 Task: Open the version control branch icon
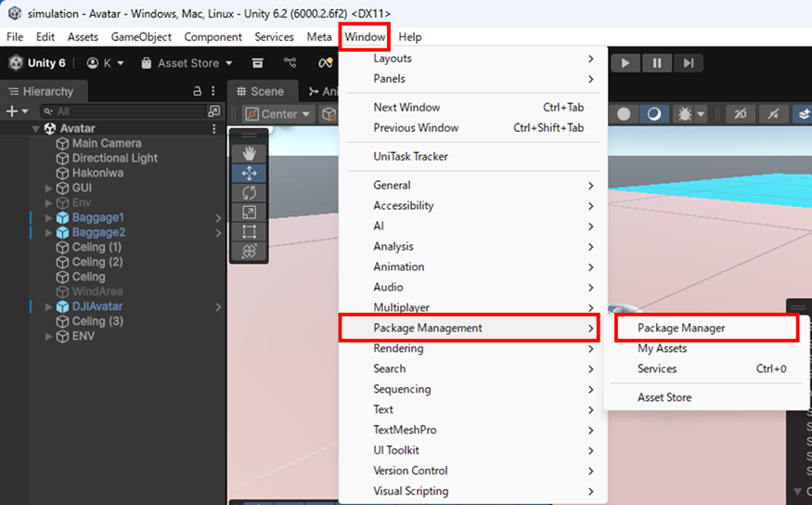coord(290,63)
